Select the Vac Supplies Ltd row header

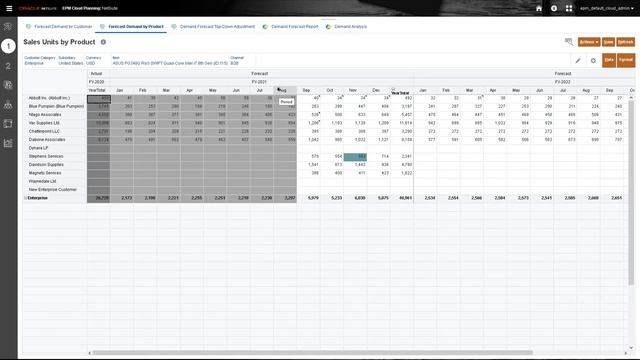point(55,123)
